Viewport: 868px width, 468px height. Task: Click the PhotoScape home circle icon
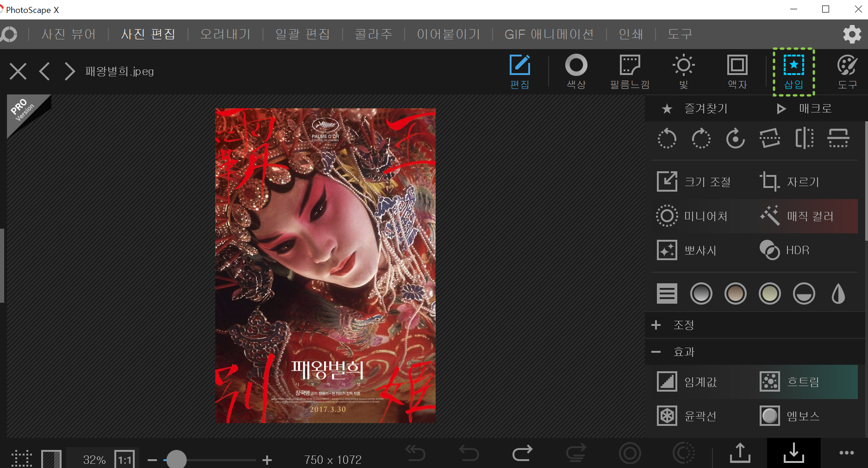coord(8,34)
